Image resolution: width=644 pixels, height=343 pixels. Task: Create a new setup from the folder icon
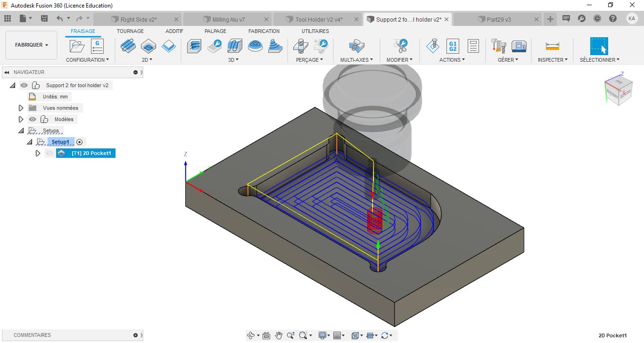point(77,46)
